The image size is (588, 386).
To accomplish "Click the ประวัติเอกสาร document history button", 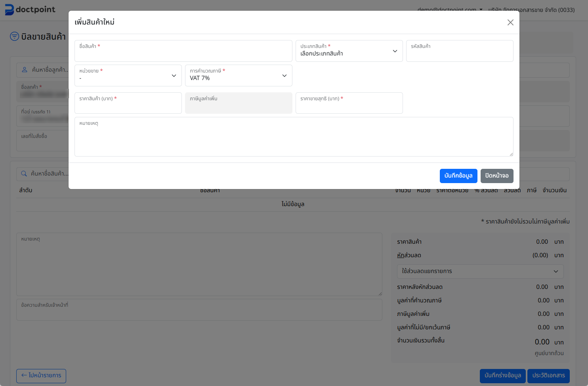I will tap(548, 376).
